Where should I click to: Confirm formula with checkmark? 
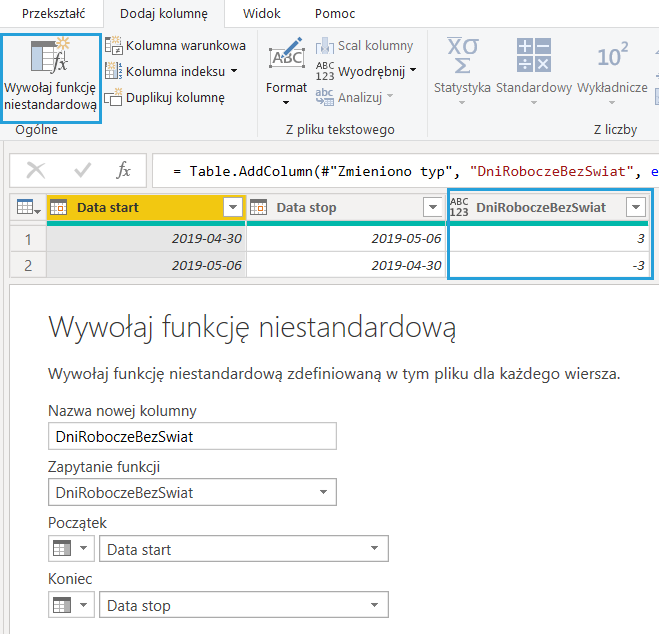tap(83, 171)
